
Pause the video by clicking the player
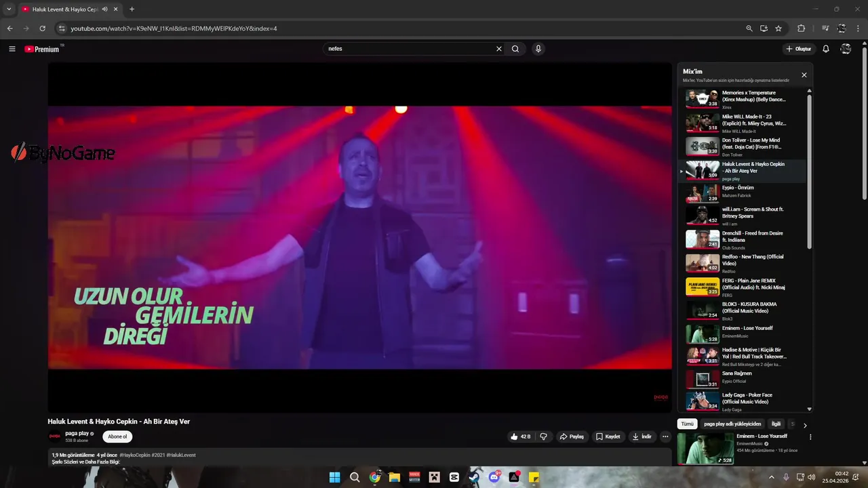359,237
